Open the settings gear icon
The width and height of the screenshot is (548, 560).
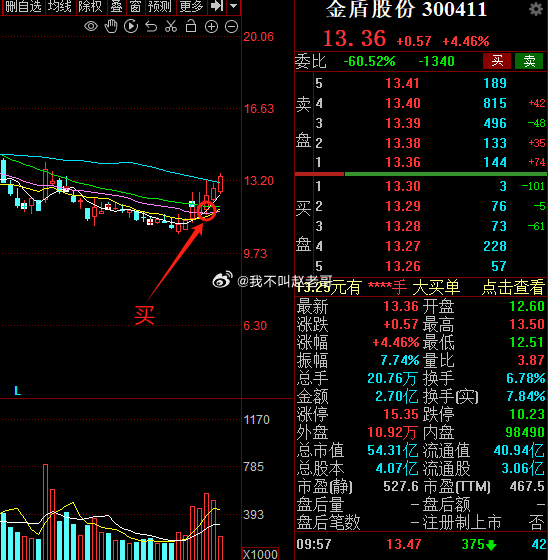pos(535,9)
